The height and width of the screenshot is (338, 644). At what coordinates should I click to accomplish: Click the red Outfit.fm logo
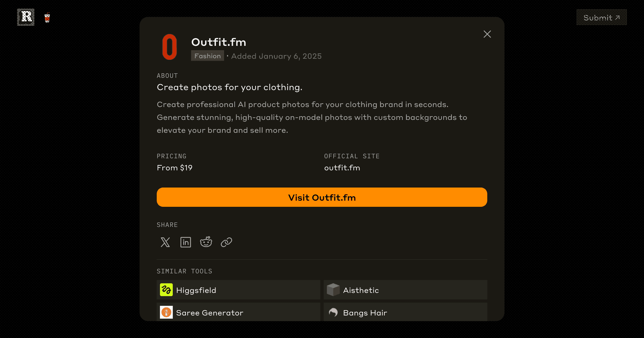click(x=169, y=47)
